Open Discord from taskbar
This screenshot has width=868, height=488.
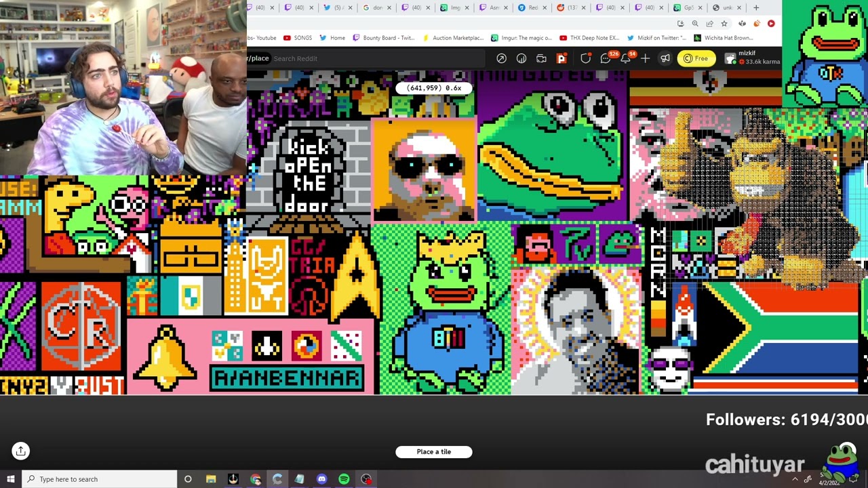click(x=321, y=479)
